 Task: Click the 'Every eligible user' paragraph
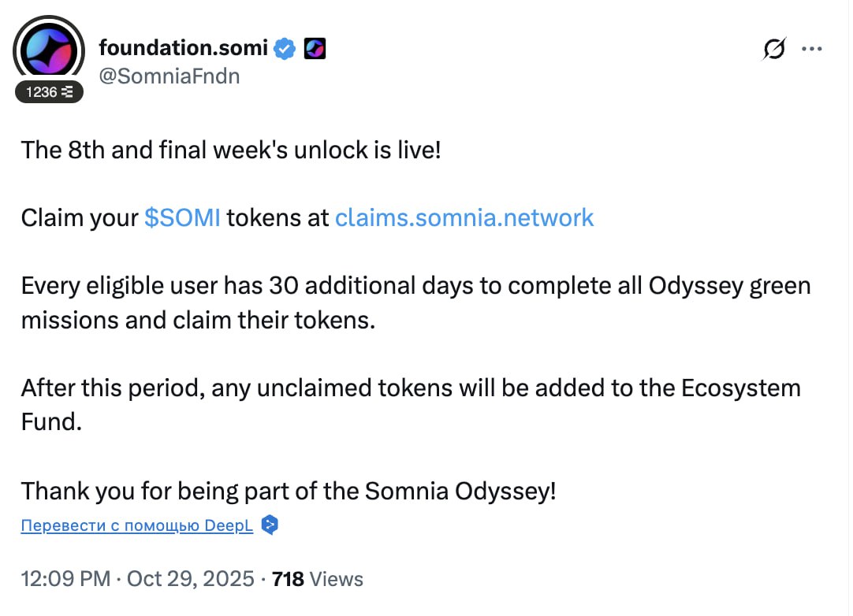pos(415,302)
